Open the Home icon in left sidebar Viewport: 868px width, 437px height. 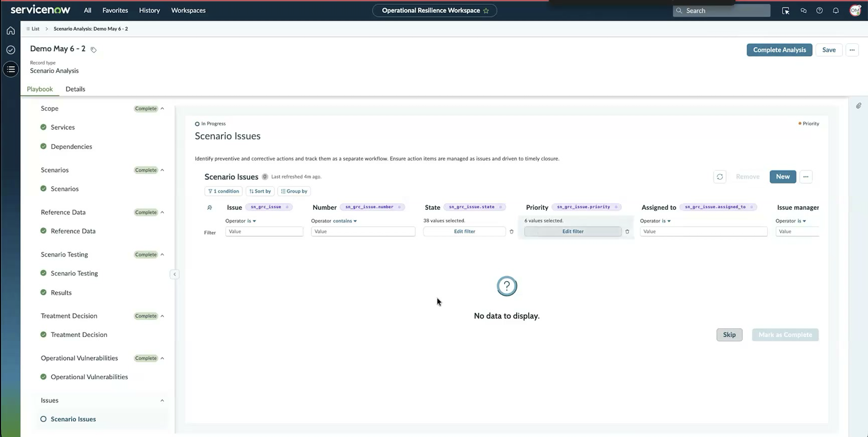[x=11, y=31]
